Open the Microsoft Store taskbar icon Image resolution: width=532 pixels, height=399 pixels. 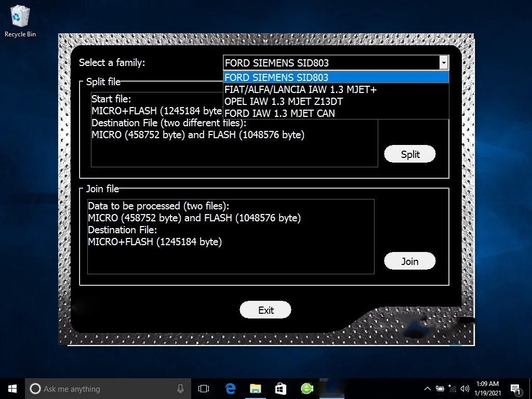[281, 389]
